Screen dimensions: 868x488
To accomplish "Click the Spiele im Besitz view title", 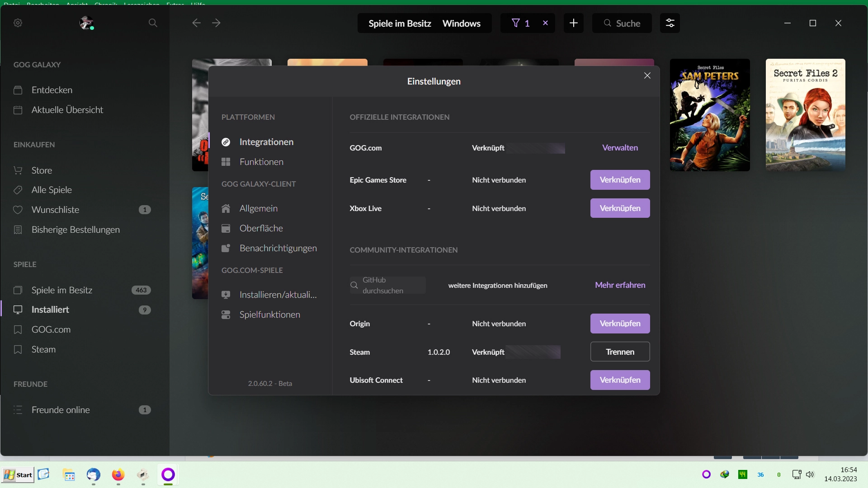I will 400,23.
